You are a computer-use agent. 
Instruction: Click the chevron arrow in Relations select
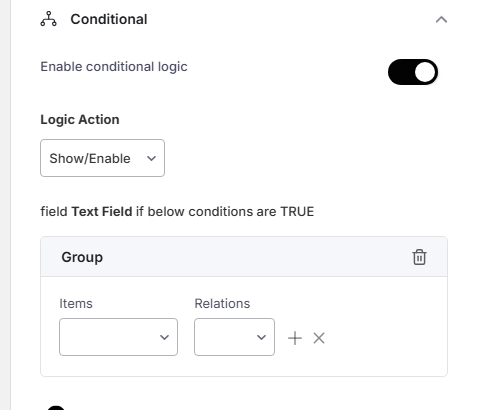pyautogui.click(x=261, y=337)
